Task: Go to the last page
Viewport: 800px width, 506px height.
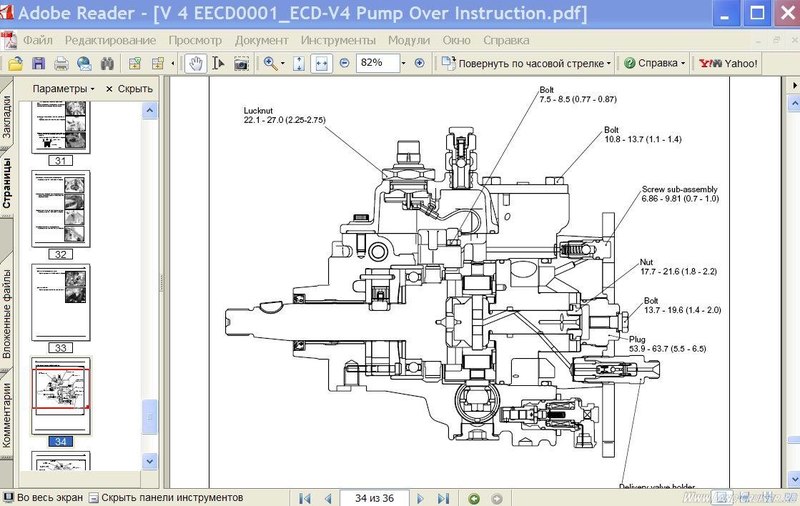Action: [443, 498]
